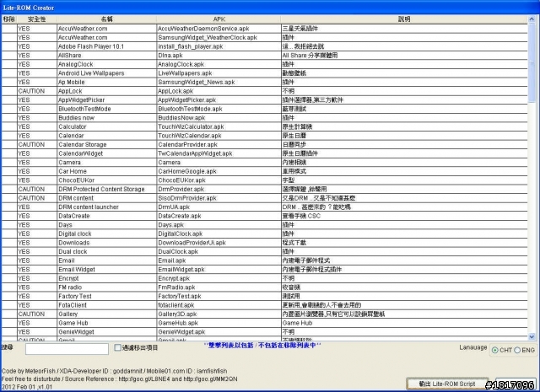Image resolution: width=540 pixels, height=392 pixels.
Task: Click TwCalendarAppWidget.apk cell
Action: tap(219, 153)
